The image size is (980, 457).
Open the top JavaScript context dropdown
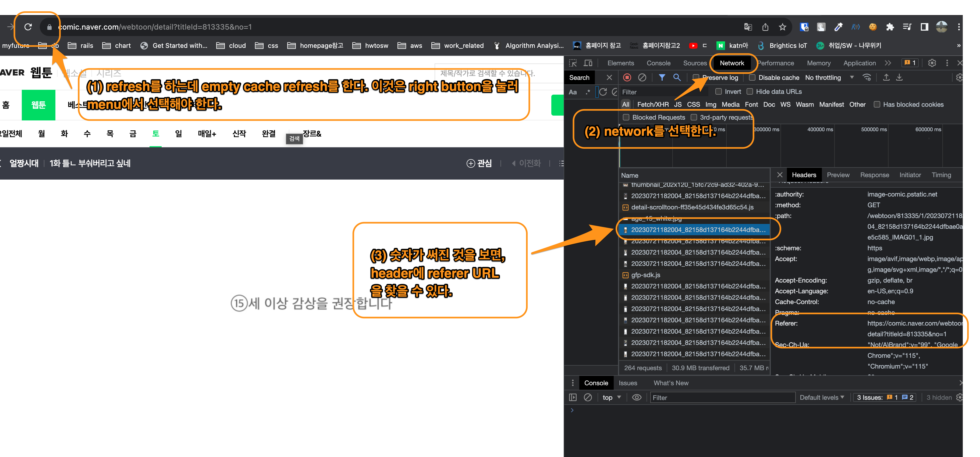(611, 397)
